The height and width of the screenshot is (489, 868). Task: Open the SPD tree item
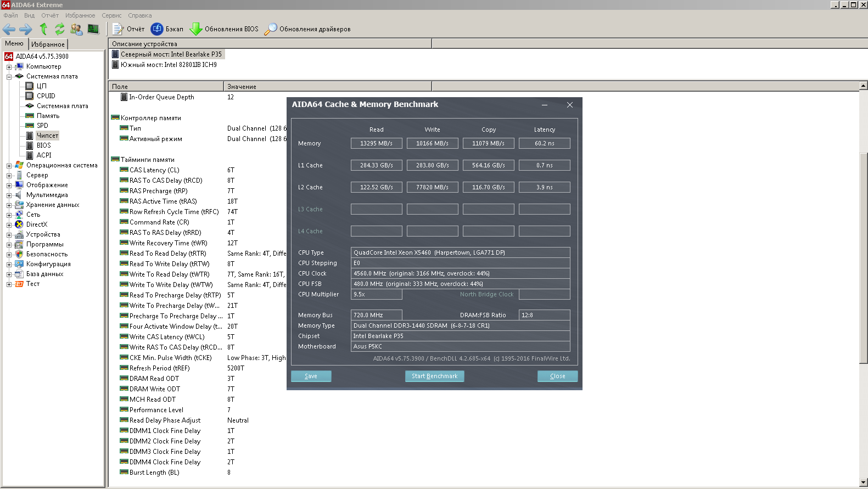click(x=42, y=126)
